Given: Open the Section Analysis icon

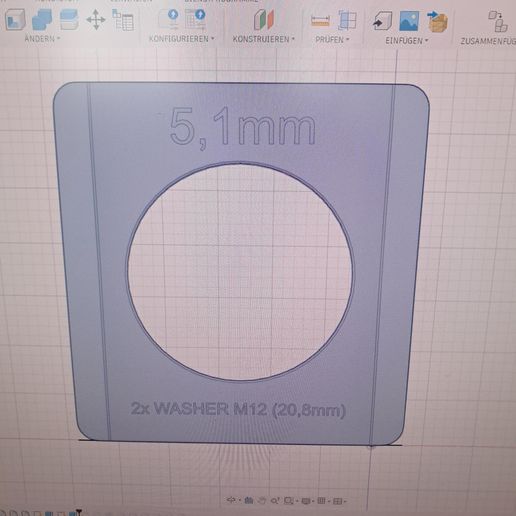Looking at the screenshot, I should tap(347, 20).
